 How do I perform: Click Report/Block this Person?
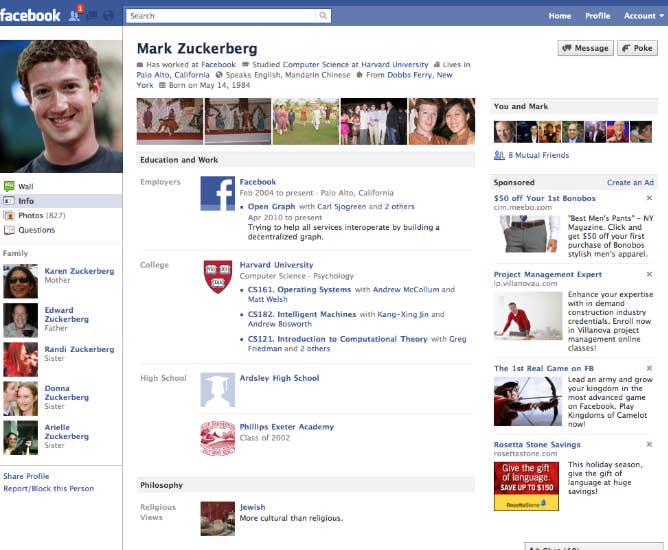click(49, 488)
